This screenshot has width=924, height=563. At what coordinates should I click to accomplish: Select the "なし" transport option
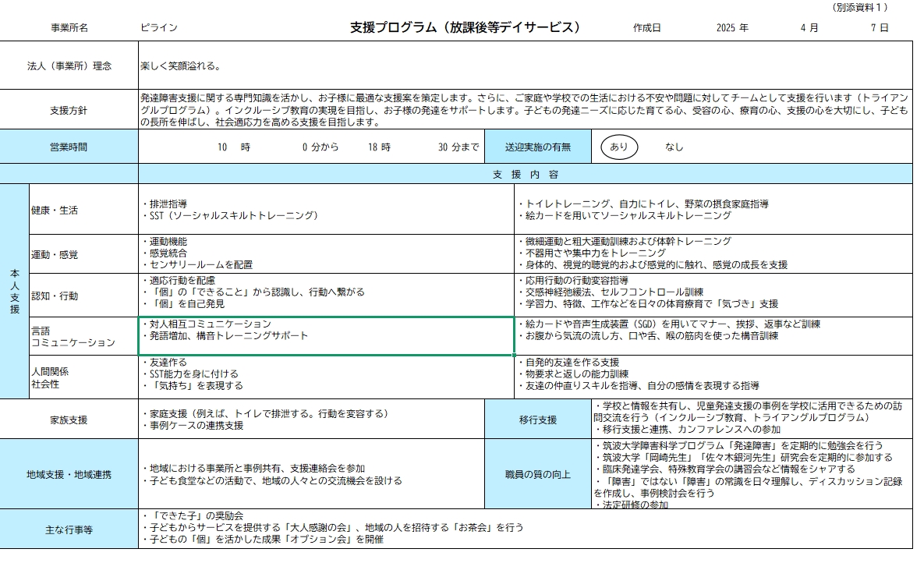[x=674, y=147]
